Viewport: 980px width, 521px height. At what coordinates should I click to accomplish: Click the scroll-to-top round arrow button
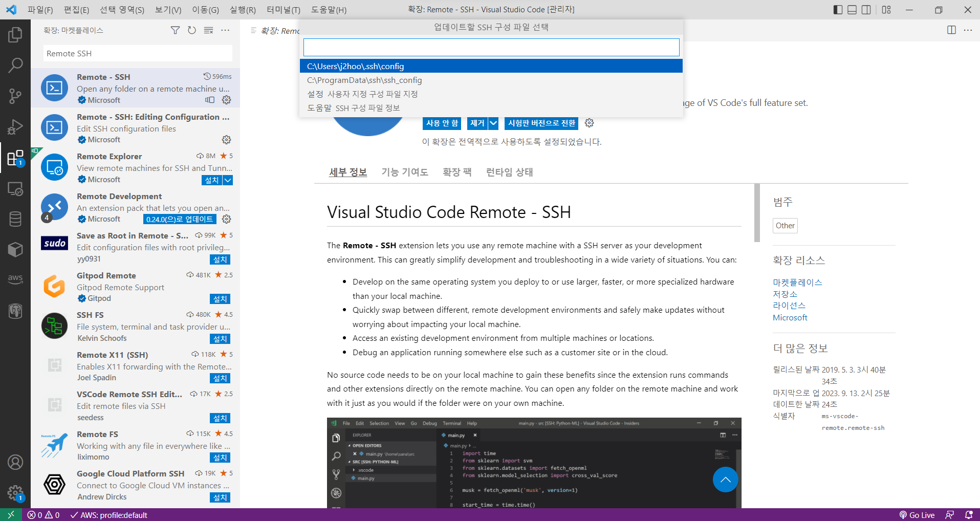726,480
